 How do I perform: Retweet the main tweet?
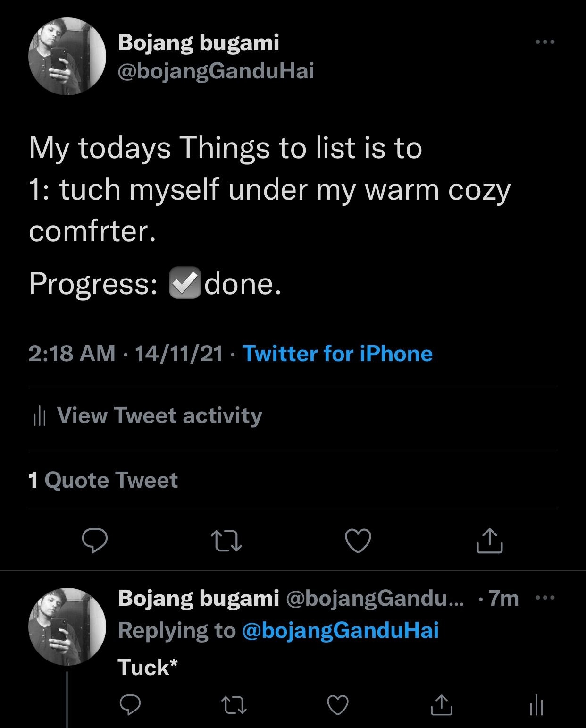[226, 541]
